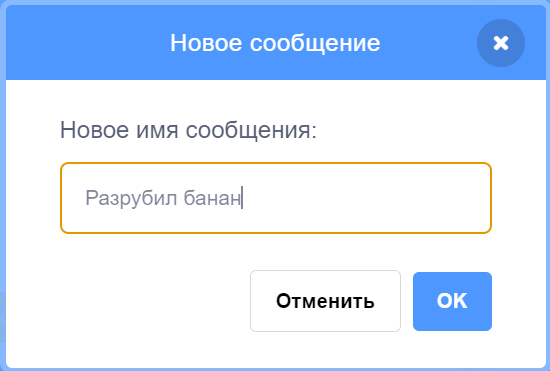Click between letters Раз and рубил in the field
Screen dimensions: 550x371
114,198
